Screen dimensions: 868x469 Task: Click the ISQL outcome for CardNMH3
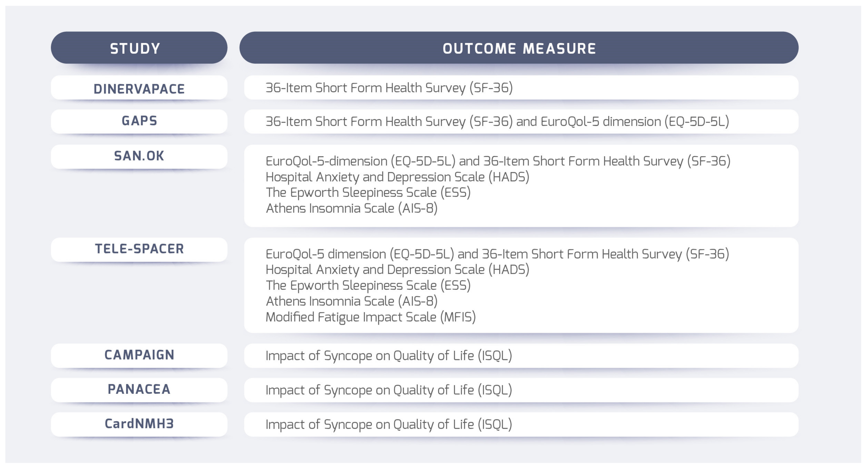click(x=389, y=424)
